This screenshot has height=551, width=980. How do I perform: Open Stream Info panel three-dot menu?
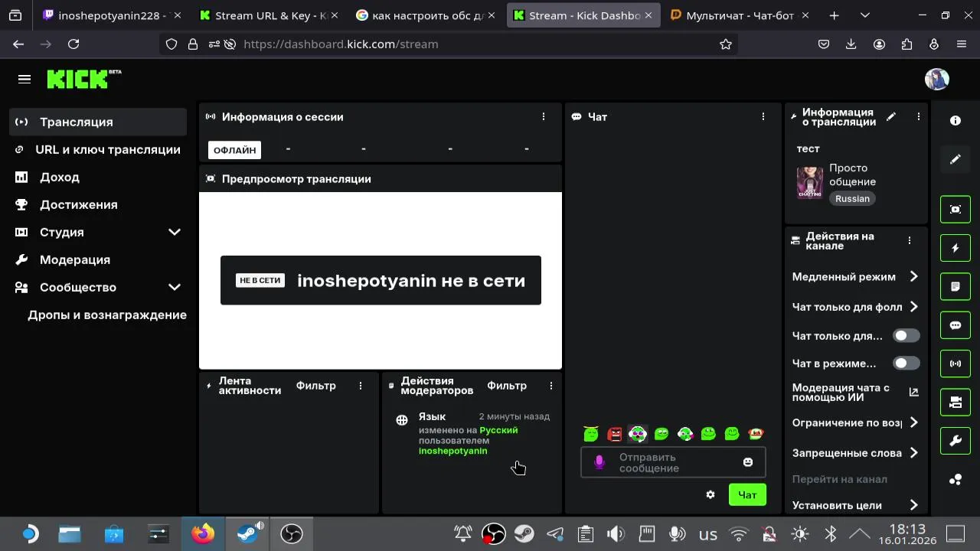click(x=918, y=117)
